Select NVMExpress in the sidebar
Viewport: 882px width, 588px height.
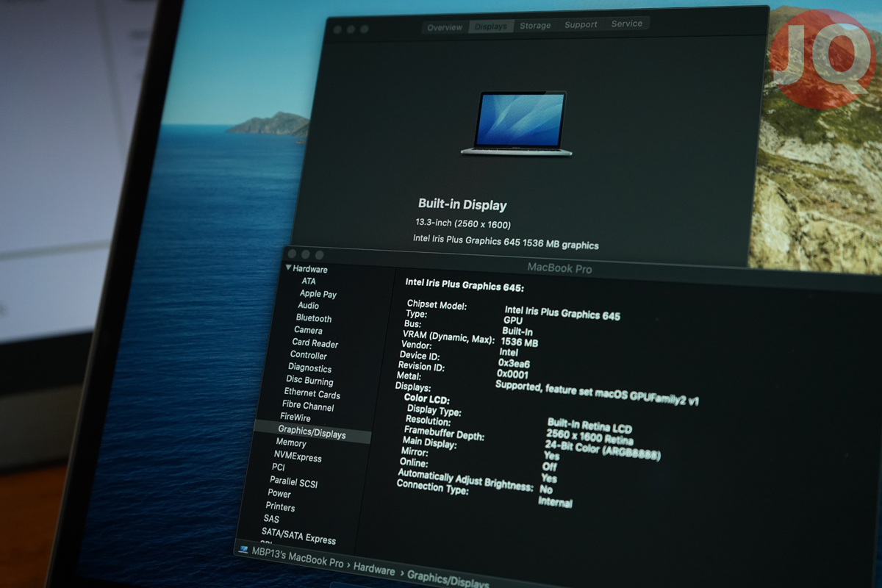pos(298,456)
